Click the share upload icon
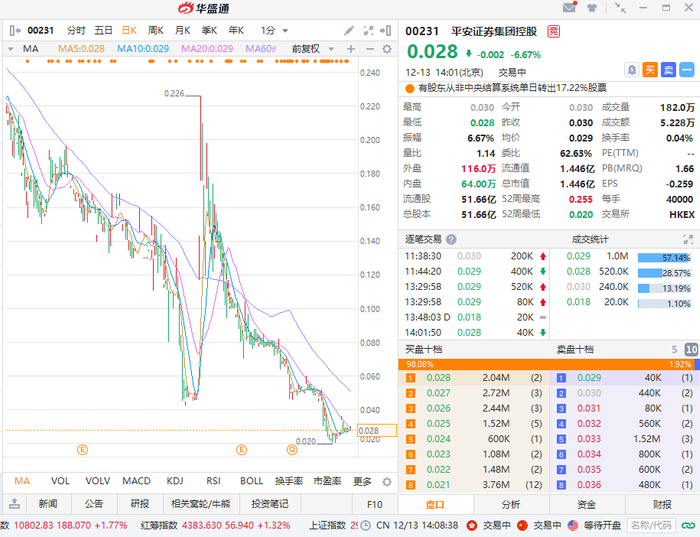700x537 pixels. (14, 504)
